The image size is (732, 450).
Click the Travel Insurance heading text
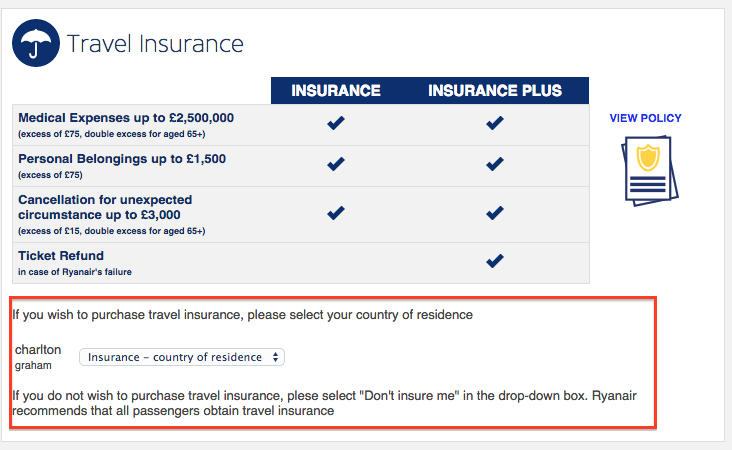(155, 44)
